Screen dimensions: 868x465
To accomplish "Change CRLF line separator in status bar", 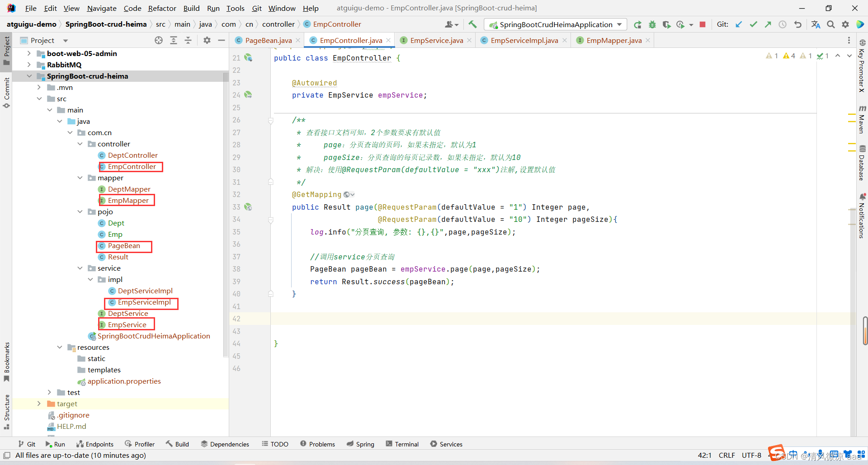I will coord(727,456).
